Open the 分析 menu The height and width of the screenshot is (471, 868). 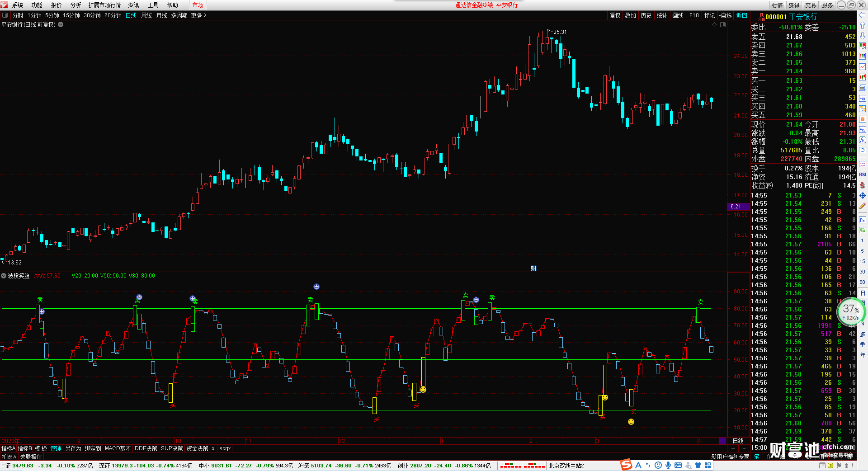[76, 5]
